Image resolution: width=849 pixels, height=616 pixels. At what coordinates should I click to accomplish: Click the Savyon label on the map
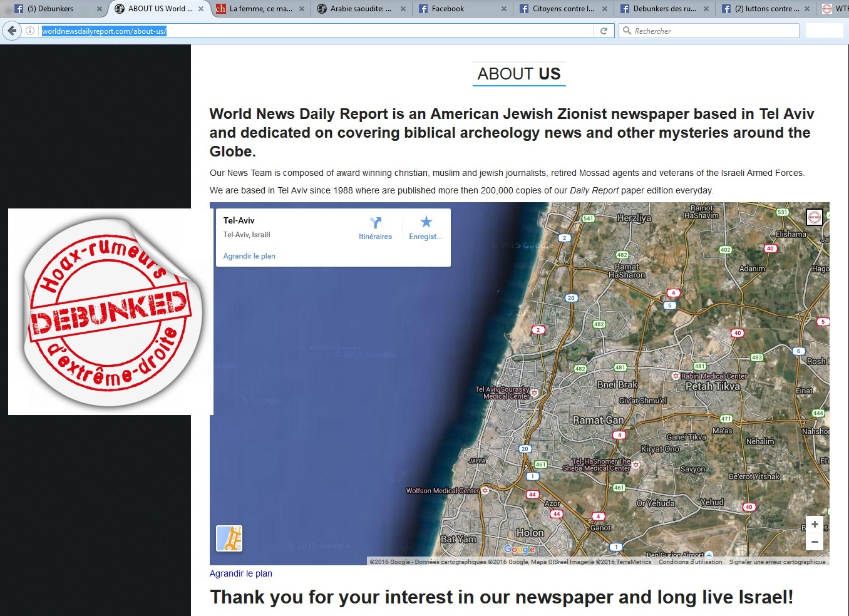692,469
